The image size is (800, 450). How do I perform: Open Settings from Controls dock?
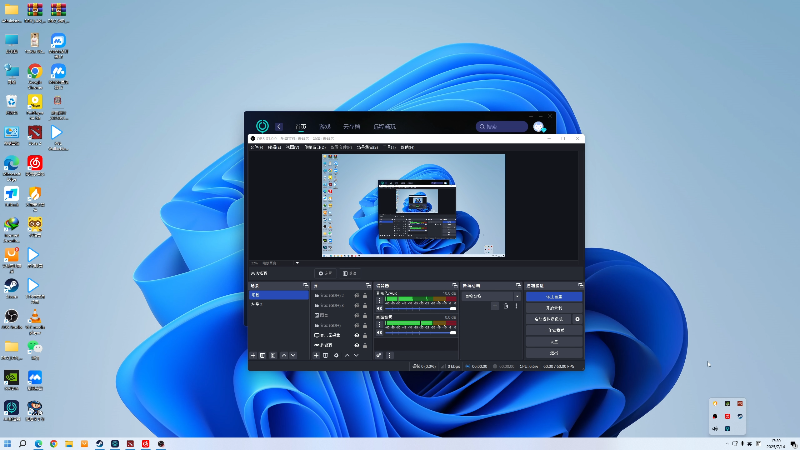click(x=554, y=342)
